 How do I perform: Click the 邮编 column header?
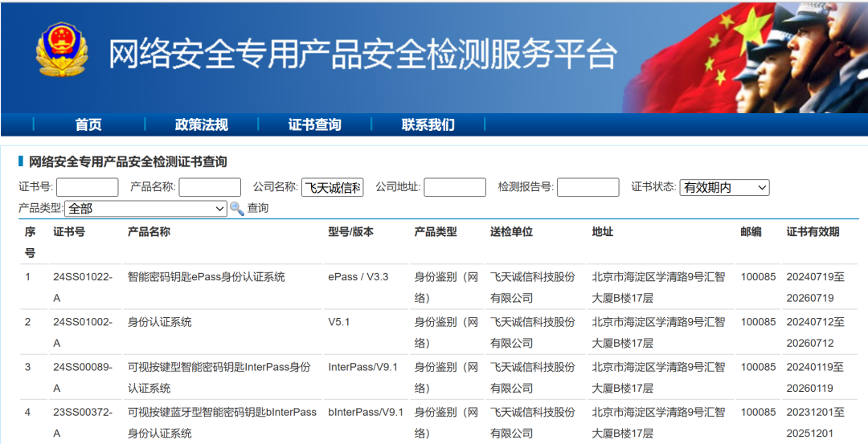tap(751, 232)
